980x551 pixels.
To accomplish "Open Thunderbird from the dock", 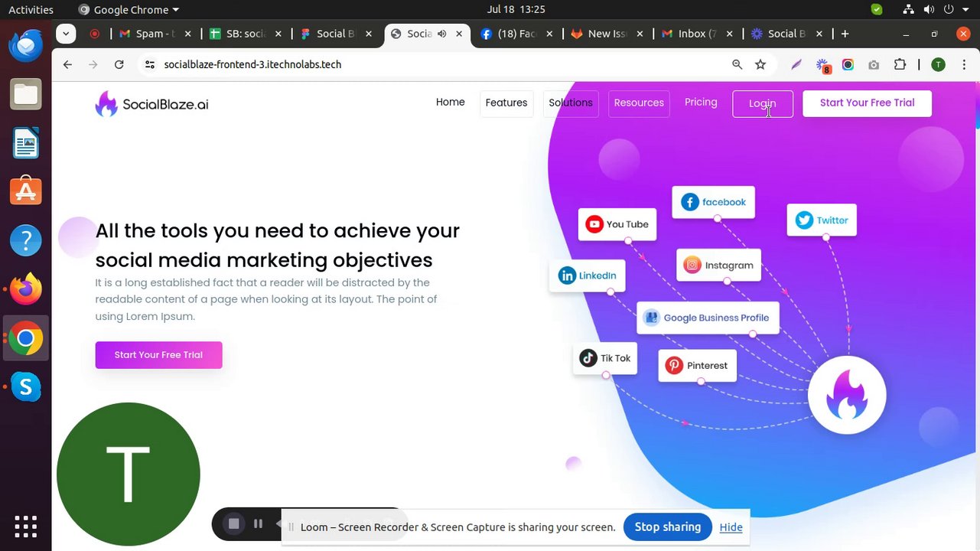I will (25, 45).
